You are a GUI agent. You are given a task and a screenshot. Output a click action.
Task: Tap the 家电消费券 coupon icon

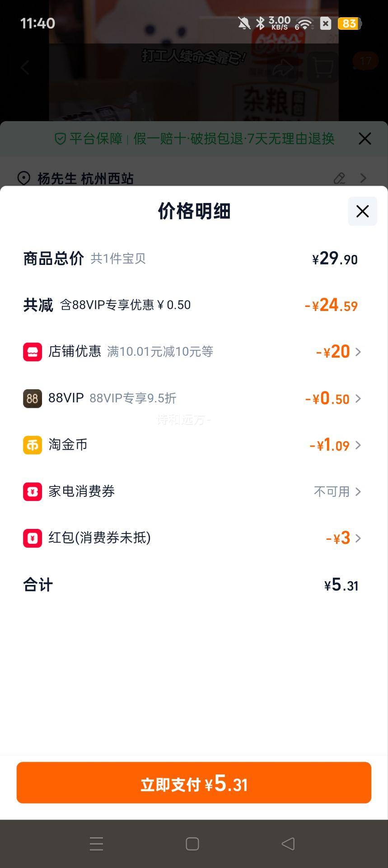click(33, 491)
